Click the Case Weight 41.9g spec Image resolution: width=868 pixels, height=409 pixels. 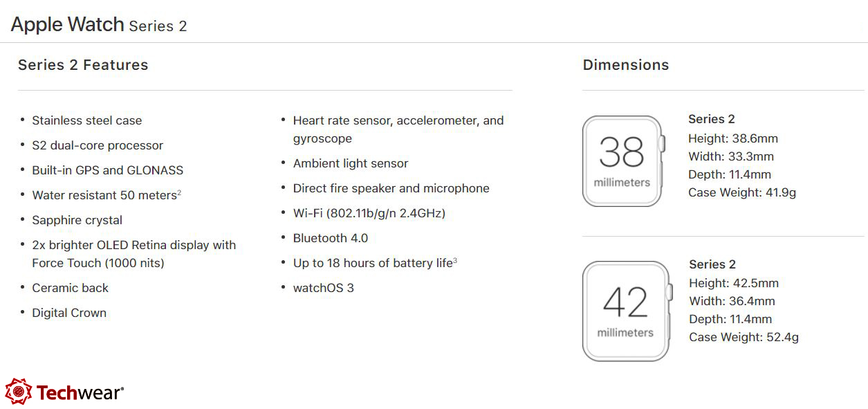(x=742, y=192)
